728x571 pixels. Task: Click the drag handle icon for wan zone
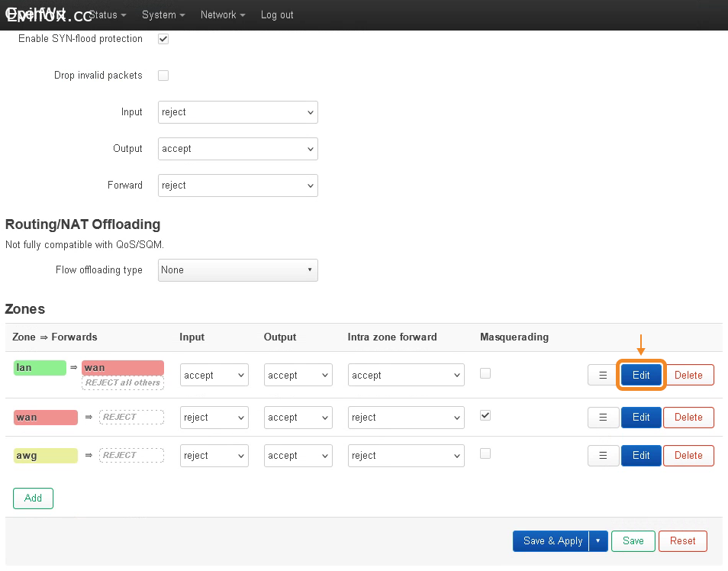[603, 418]
